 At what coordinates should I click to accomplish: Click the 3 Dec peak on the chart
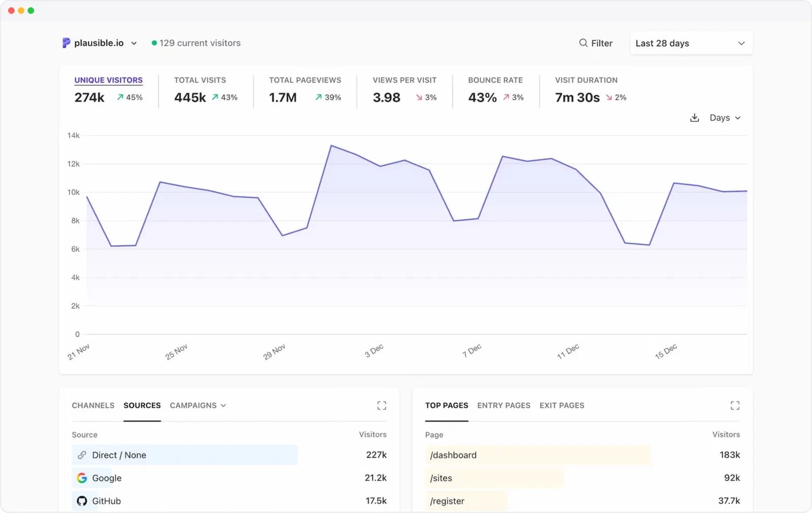tap(332, 146)
